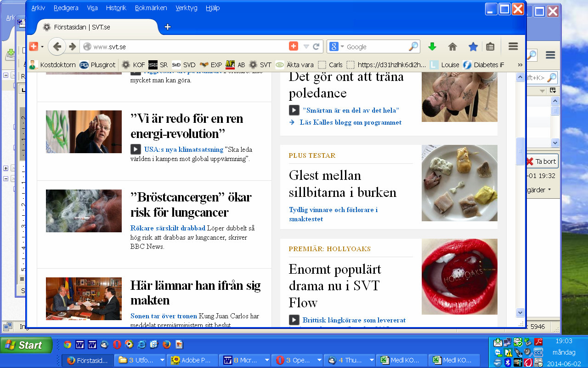Open headline "Bröstcancergen" ökar risk för lungcancer
Image resolution: width=588 pixels, height=368 pixels.
[191, 205]
